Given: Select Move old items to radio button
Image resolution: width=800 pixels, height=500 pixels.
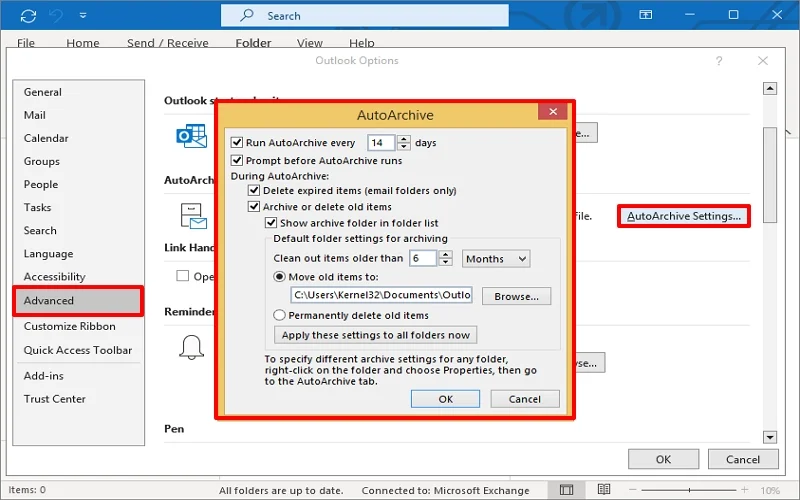Looking at the screenshot, I should coord(279,277).
